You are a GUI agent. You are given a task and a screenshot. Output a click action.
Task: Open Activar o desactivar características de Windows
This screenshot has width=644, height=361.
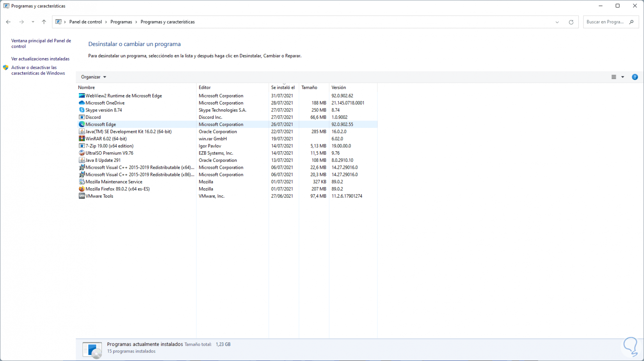coord(38,70)
